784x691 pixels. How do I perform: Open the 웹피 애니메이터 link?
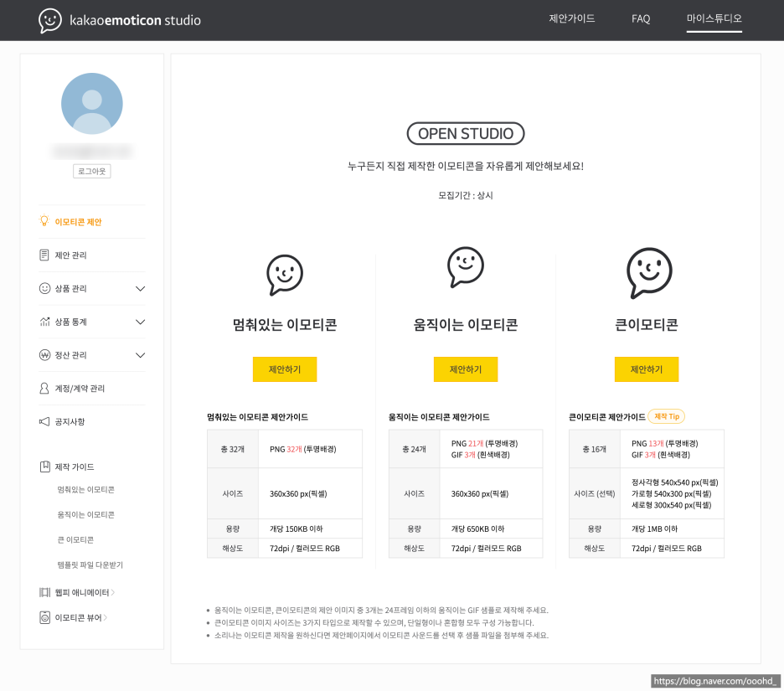click(82, 592)
